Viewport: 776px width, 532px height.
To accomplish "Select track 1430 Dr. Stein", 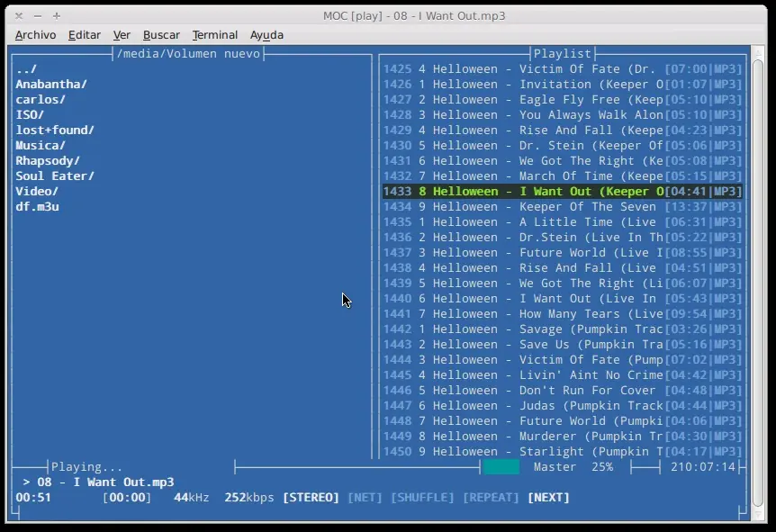I will tap(563, 146).
